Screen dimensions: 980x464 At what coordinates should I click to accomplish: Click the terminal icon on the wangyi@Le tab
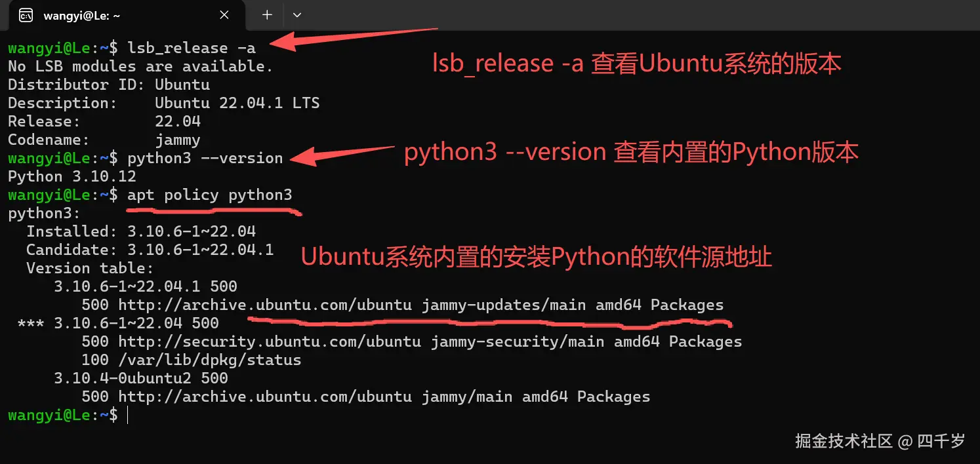pos(24,14)
